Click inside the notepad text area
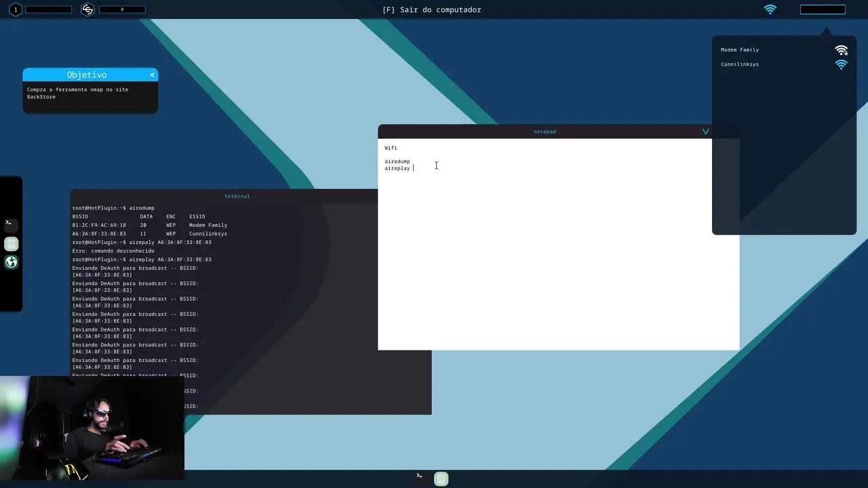The width and height of the screenshot is (868, 488). coord(557,258)
